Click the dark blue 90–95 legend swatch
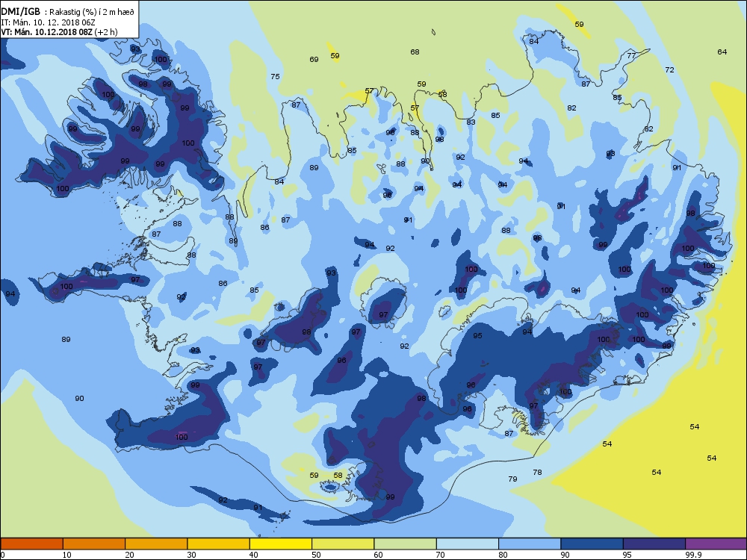Screen dimensions: 747x560 (592, 544)
